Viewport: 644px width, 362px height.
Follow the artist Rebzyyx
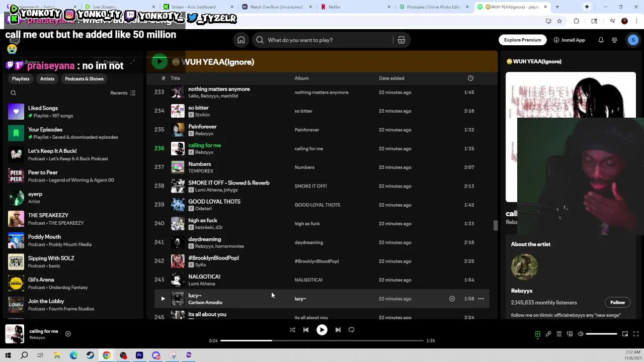617,303
